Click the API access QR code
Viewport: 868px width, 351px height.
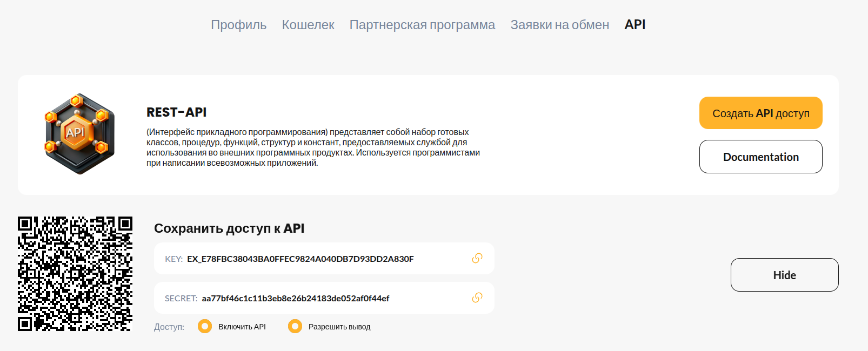click(x=75, y=274)
